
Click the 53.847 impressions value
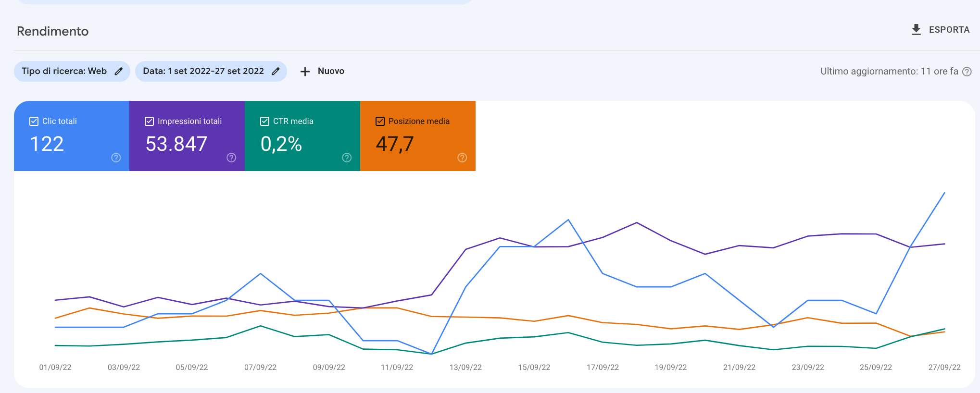point(176,144)
